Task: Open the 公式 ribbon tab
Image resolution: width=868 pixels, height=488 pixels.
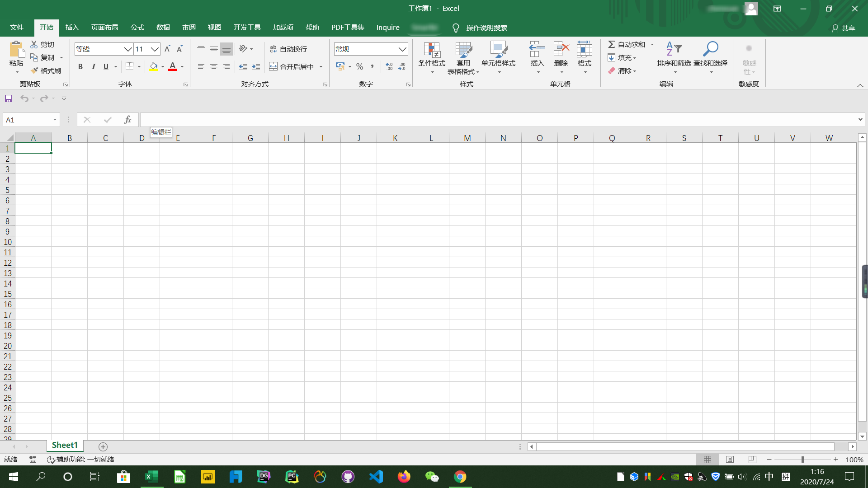Action: click(x=137, y=28)
